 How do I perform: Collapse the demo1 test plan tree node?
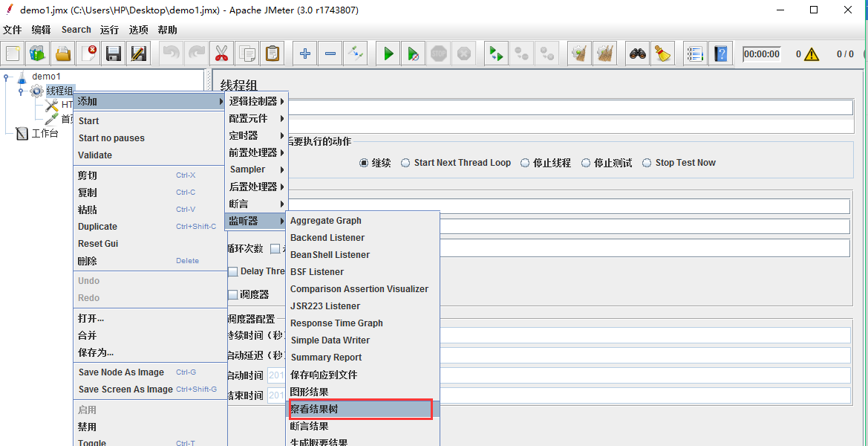point(7,77)
